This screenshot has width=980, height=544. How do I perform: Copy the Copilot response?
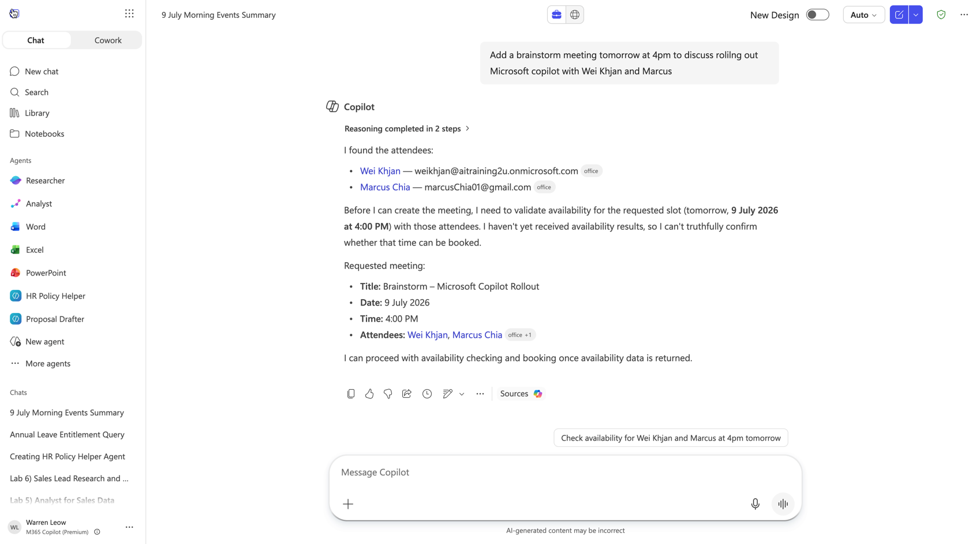(x=351, y=394)
